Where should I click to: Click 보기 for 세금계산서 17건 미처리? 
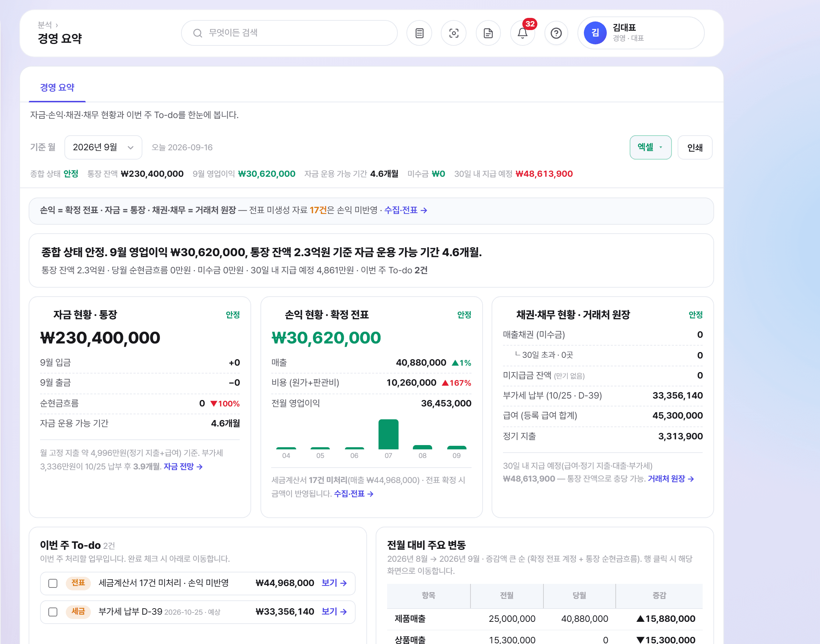pos(334,583)
